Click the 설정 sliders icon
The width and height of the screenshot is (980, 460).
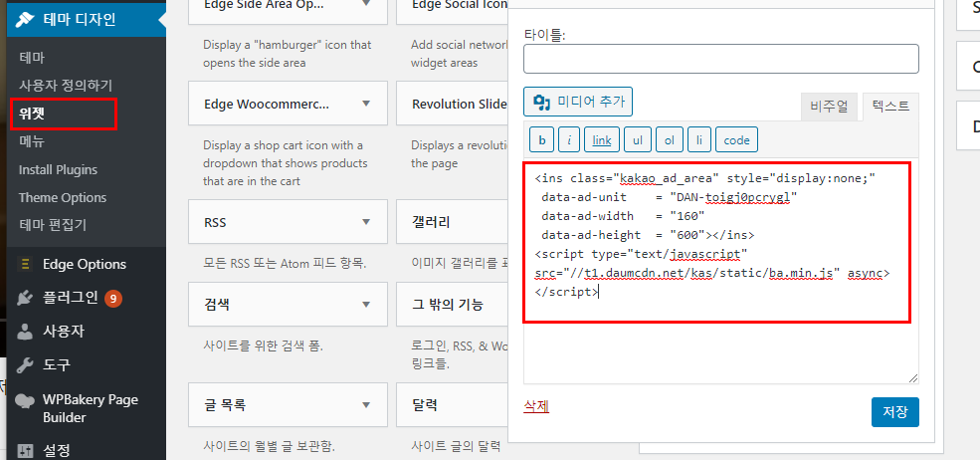[x=25, y=451]
